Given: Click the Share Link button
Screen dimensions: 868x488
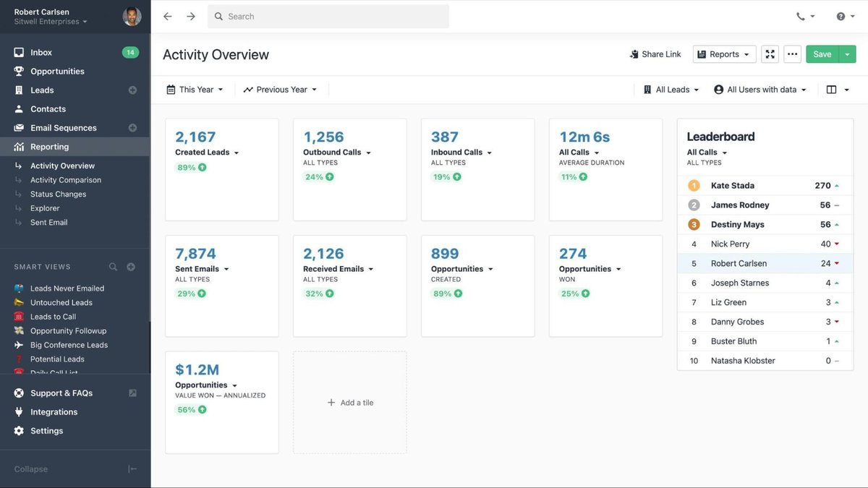Looking at the screenshot, I should (655, 54).
